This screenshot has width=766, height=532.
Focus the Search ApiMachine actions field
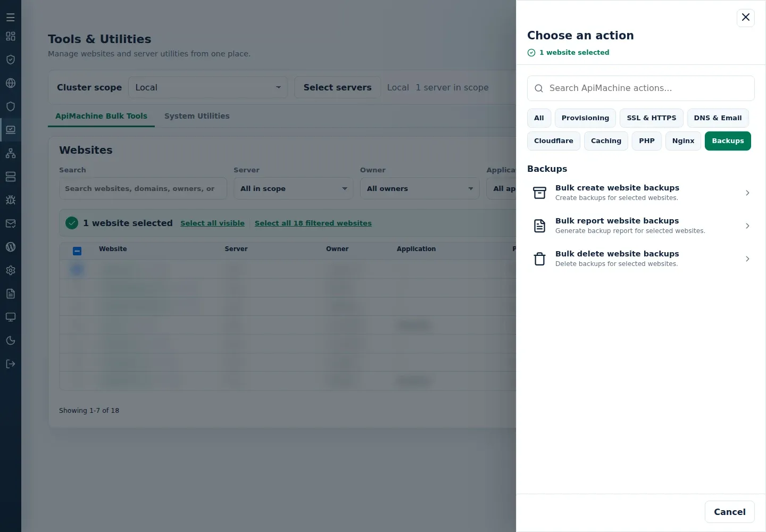pos(641,88)
